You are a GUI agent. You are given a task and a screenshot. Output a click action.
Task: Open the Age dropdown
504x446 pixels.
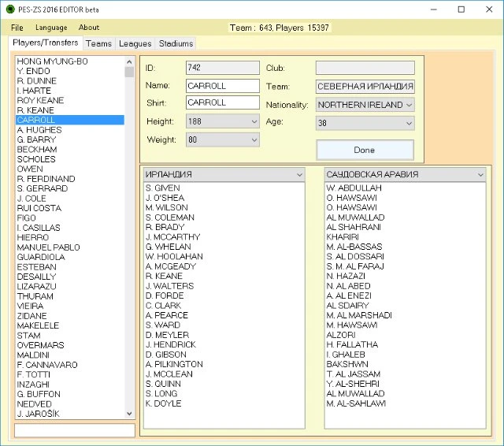(365, 123)
